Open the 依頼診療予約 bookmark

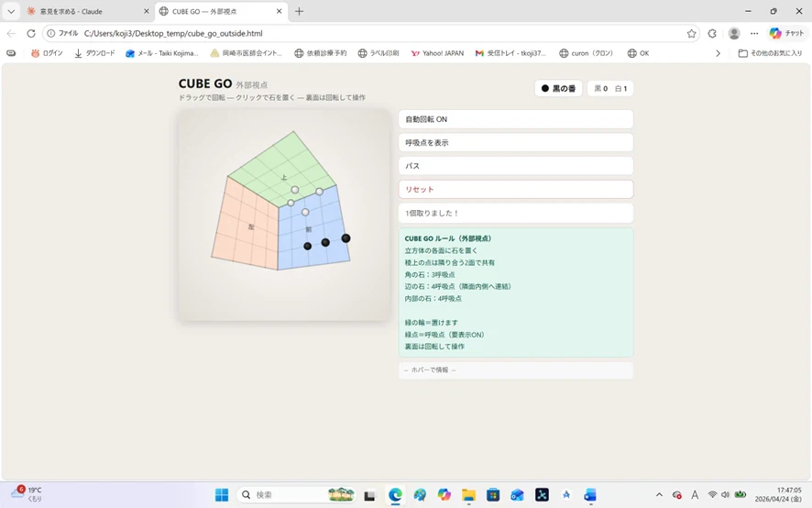(x=320, y=53)
